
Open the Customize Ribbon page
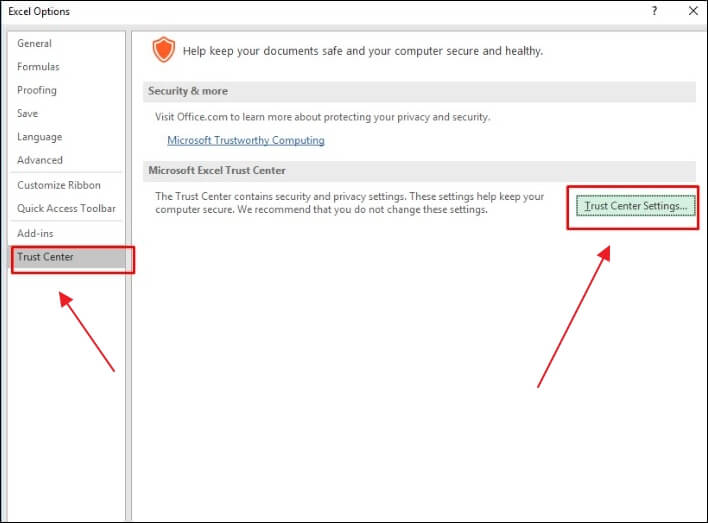tap(59, 185)
